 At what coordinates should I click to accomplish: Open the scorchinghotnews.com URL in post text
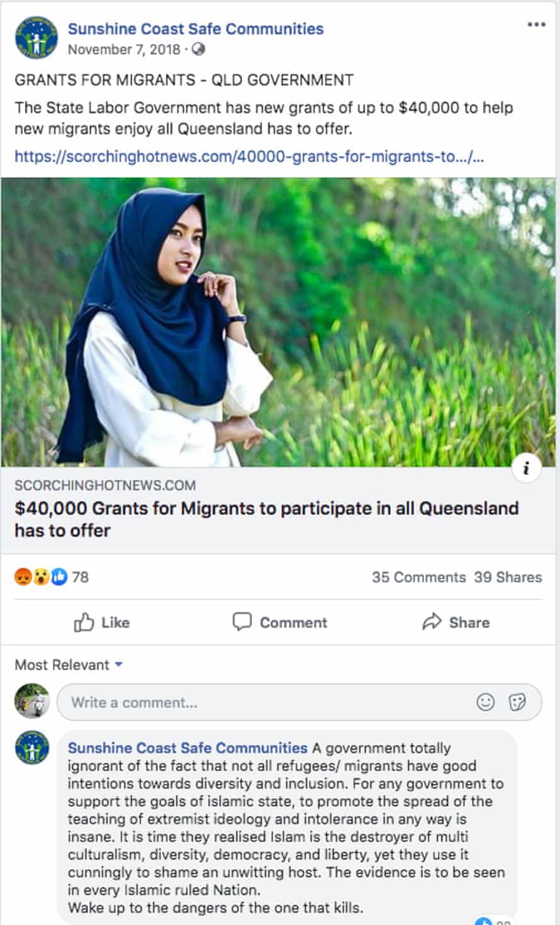pos(249,156)
